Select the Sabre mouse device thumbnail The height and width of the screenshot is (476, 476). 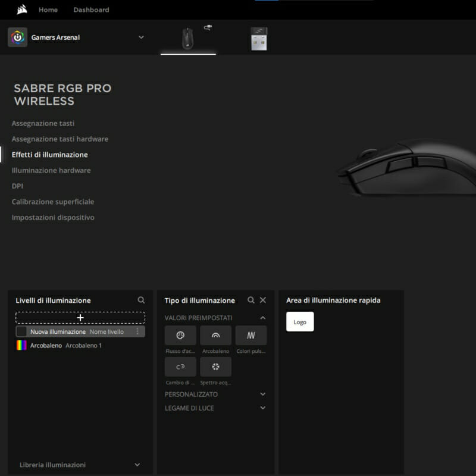click(188, 39)
